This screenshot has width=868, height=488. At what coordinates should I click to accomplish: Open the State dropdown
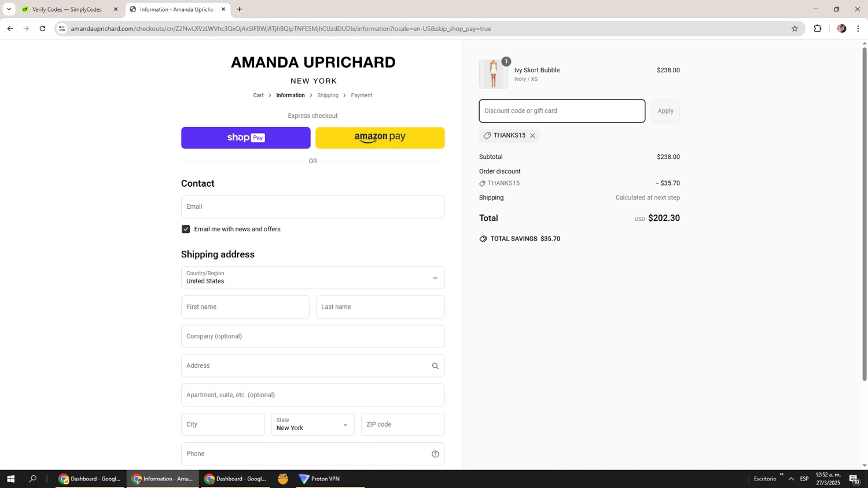pyautogui.click(x=313, y=425)
